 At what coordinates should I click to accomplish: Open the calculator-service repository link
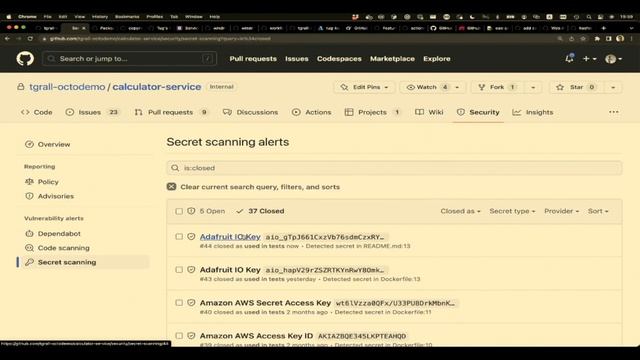pos(157,87)
